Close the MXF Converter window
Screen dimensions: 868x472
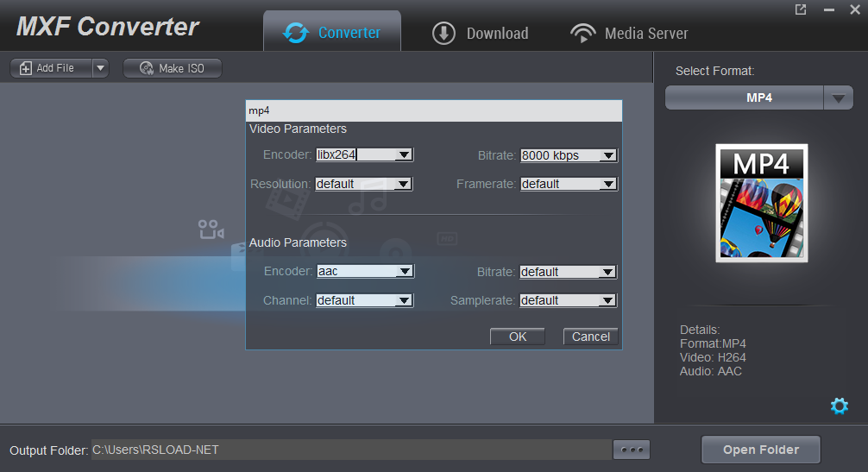tap(855, 10)
